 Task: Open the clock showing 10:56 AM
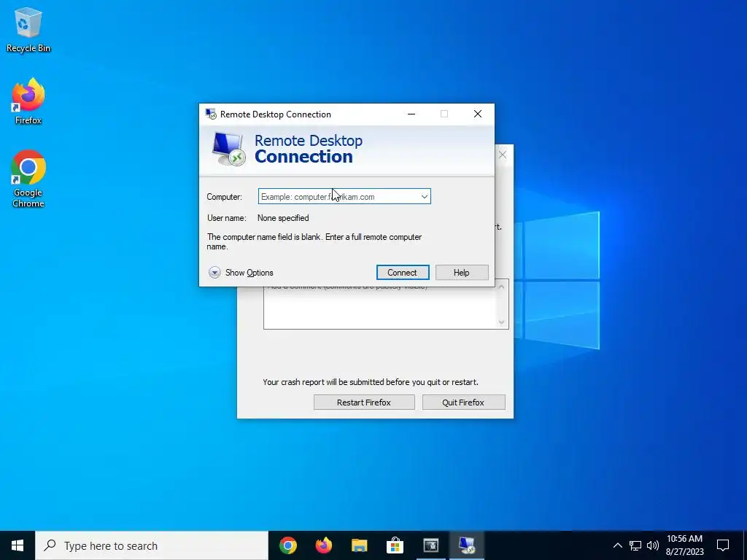click(684, 545)
